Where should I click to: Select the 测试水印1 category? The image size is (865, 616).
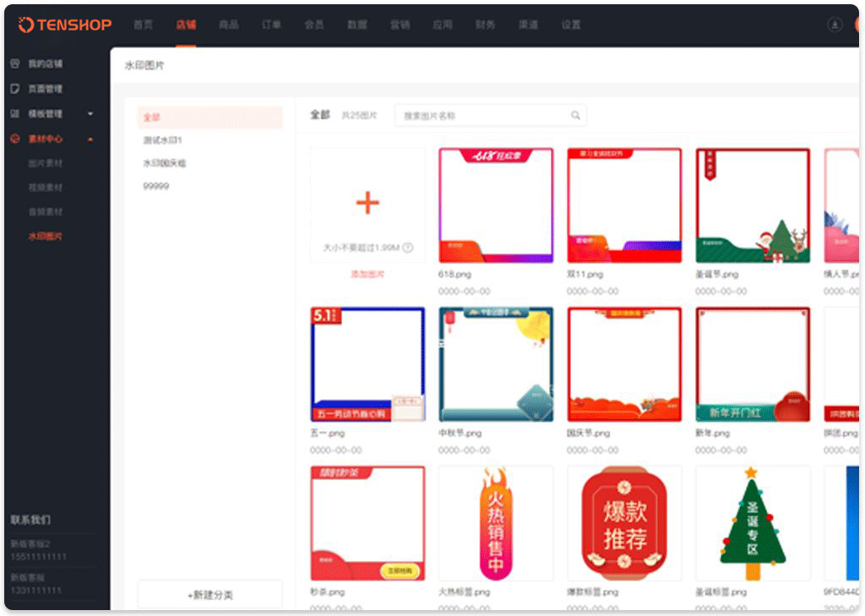click(162, 140)
